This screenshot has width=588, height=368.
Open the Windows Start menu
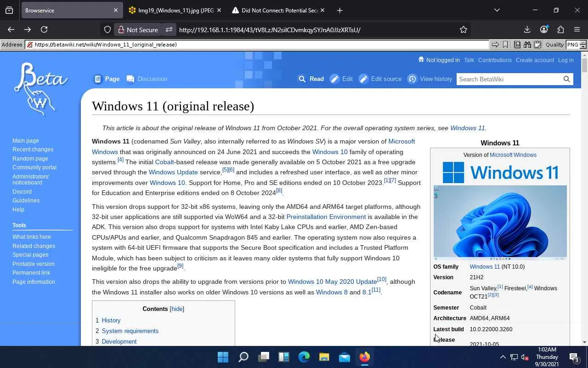tap(223, 357)
